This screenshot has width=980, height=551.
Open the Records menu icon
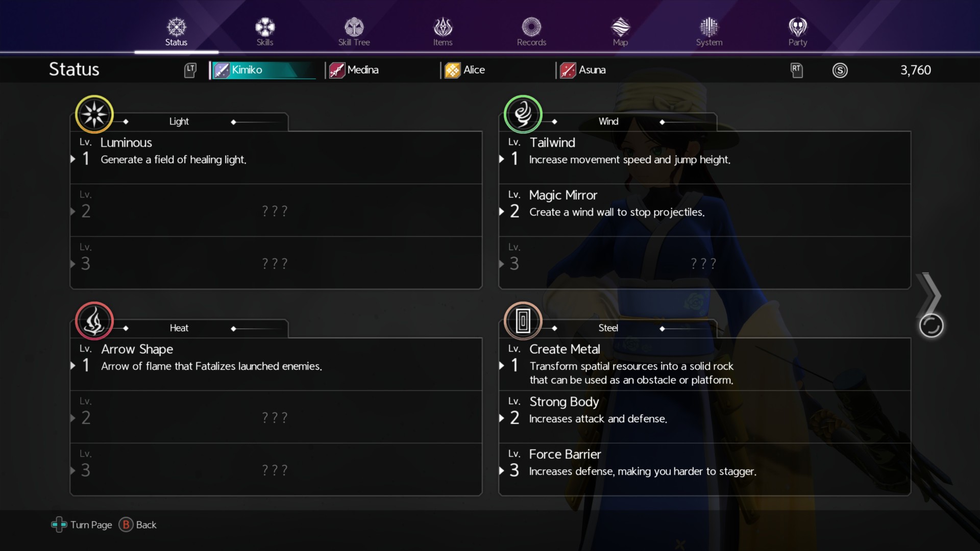tap(531, 27)
